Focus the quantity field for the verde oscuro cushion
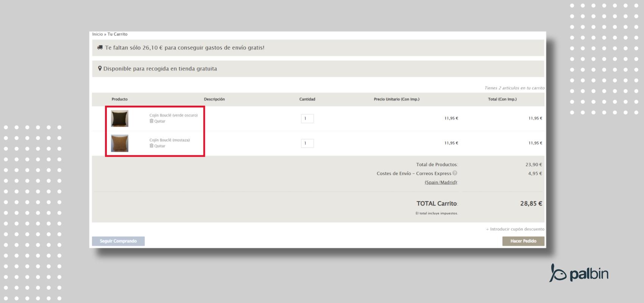This screenshot has height=303, width=644. 307,119
